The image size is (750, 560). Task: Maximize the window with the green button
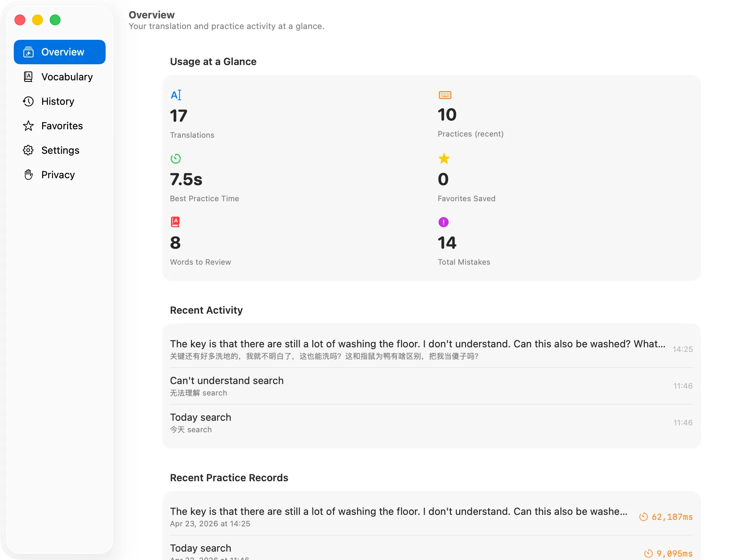coord(55,20)
